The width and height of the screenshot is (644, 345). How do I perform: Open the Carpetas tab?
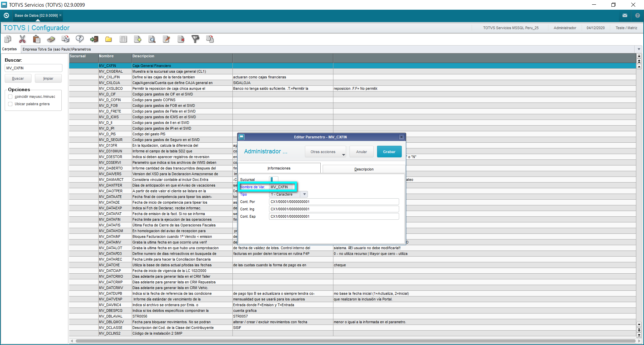9,49
